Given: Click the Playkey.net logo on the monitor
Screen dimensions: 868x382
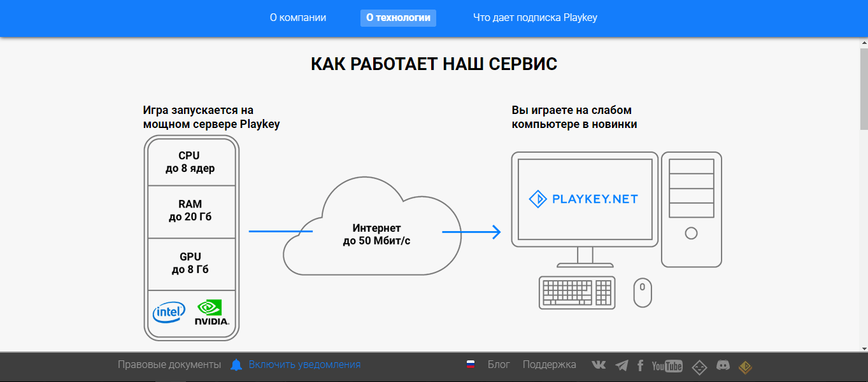Looking at the screenshot, I should point(583,199).
